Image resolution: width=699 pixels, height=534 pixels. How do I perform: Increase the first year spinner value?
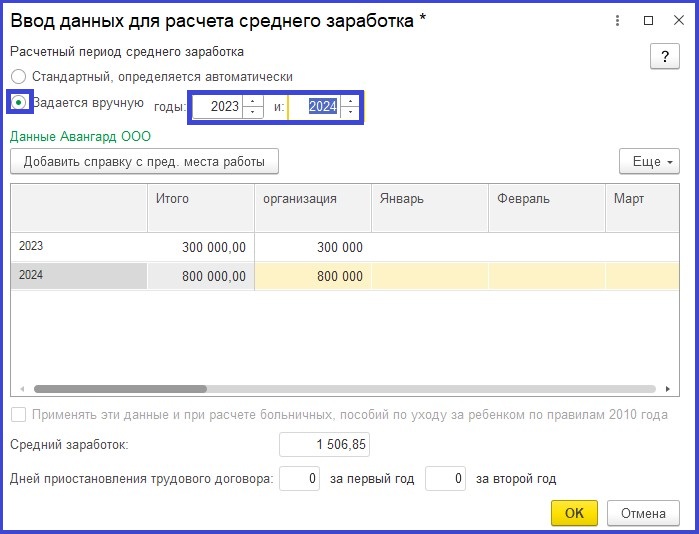[252, 101]
